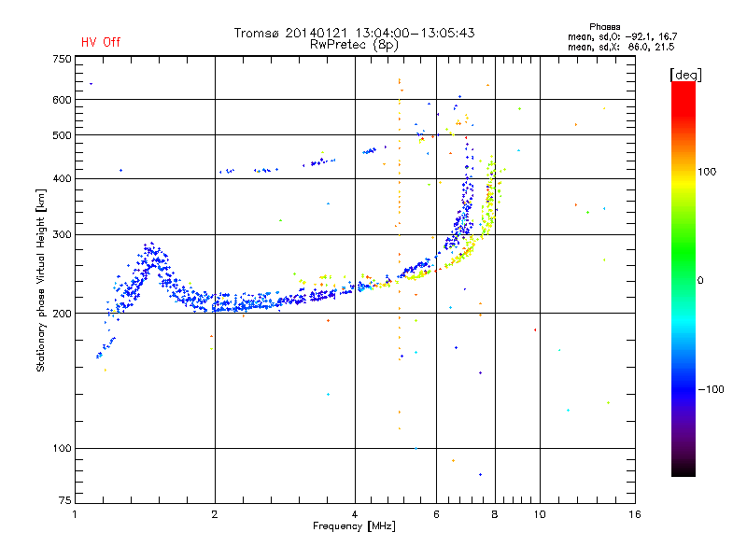The image size is (747, 560).
Task: Click the '6' frequency axis label
Action: [x=436, y=514]
